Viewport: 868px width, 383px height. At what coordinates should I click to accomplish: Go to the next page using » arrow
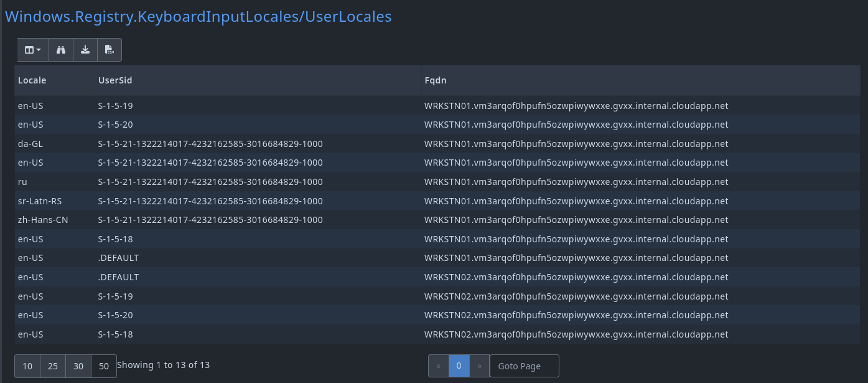[x=479, y=366]
